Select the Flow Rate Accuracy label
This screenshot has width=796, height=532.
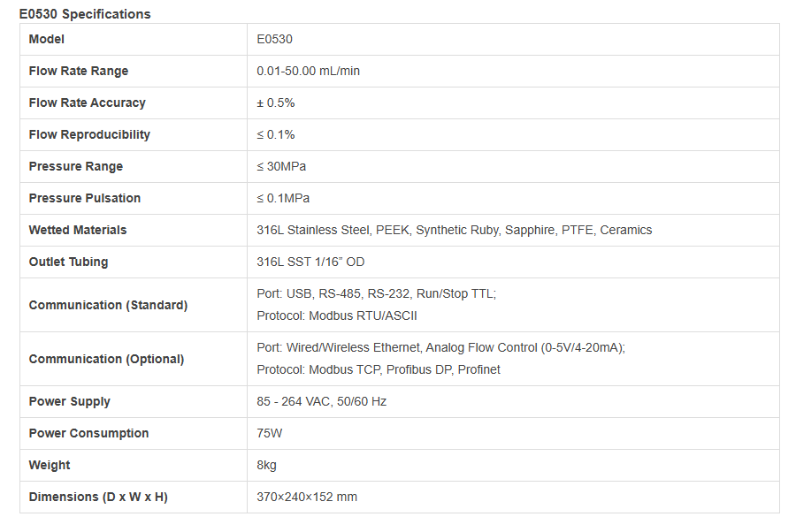(x=87, y=103)
